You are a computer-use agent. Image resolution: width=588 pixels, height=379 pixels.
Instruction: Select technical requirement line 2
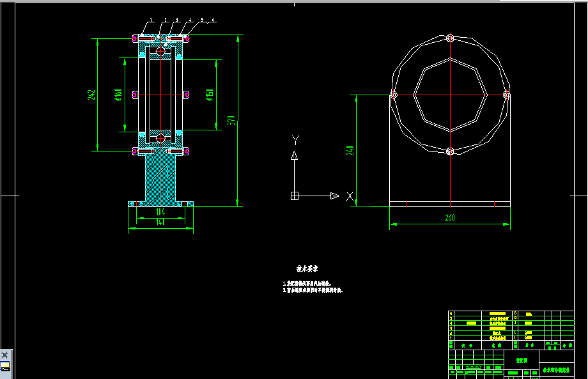tap(313, 290)
